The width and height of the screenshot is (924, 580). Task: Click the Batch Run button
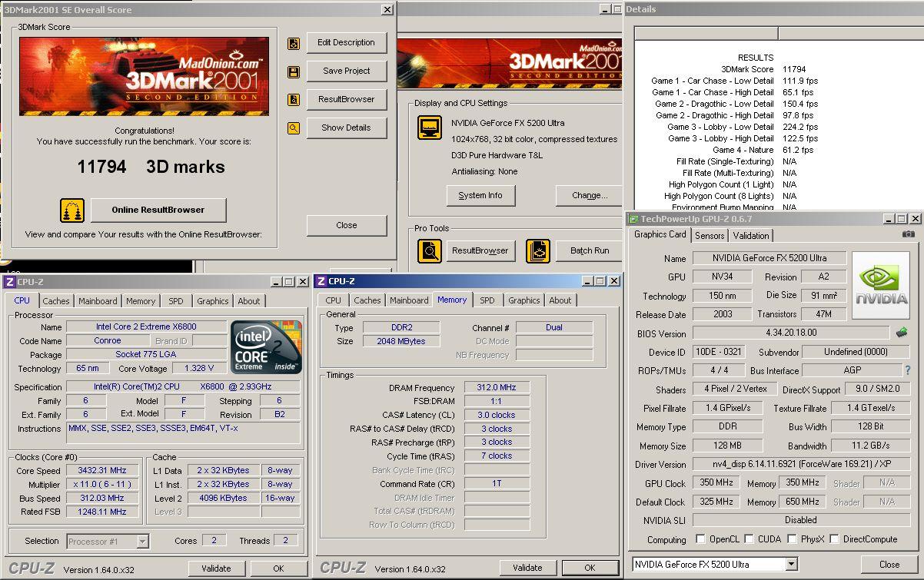coord(590,250)
